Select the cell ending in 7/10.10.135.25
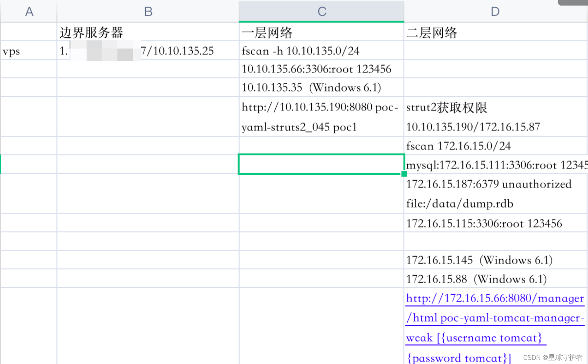Image resolution: width=588 pixels, height=364 pixels. tap(148, 51)
